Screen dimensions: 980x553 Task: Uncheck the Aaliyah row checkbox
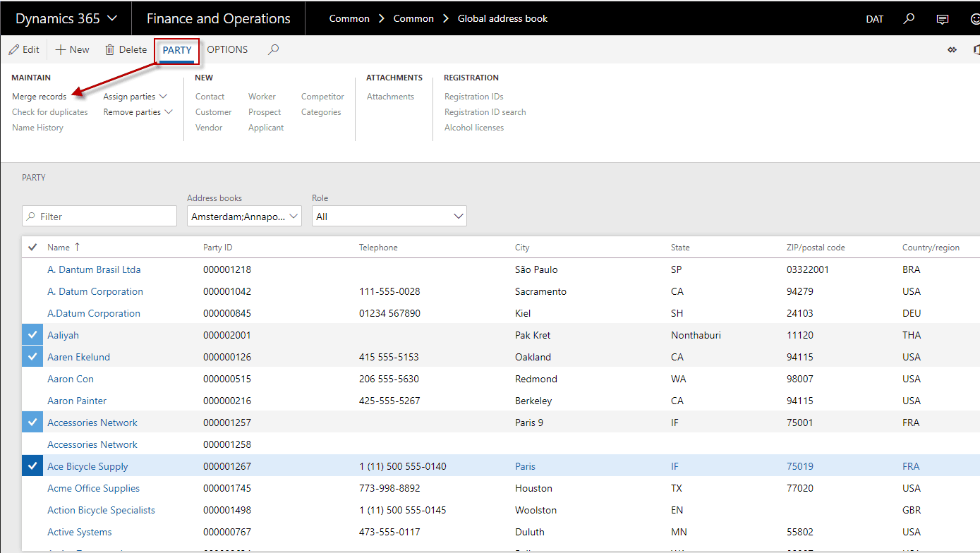(x=32, y=335)
